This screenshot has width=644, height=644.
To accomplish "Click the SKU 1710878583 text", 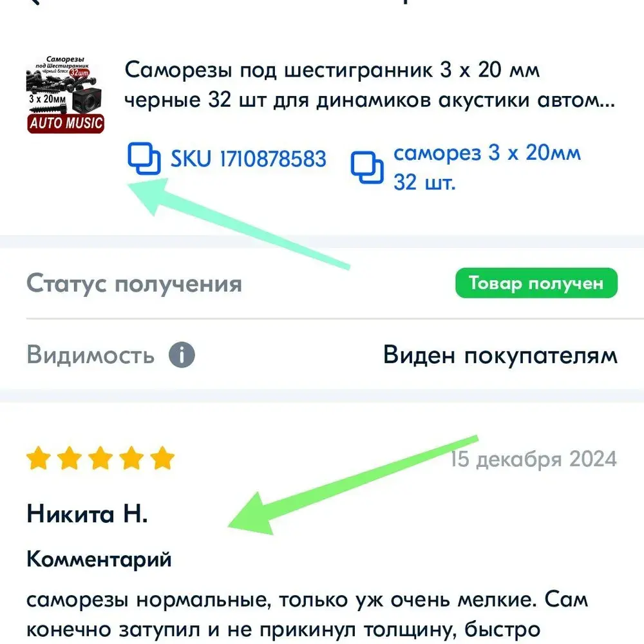I will point(249,159).
